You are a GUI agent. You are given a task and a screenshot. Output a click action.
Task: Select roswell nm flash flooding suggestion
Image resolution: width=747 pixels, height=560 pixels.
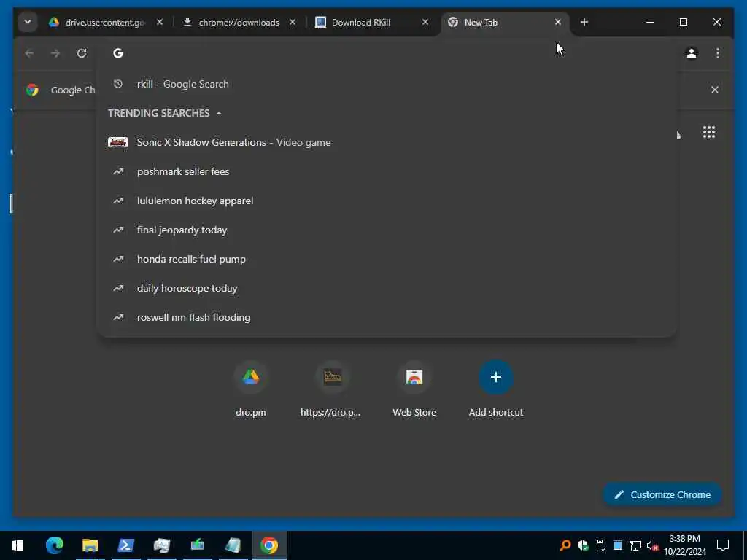coord(387,317)
